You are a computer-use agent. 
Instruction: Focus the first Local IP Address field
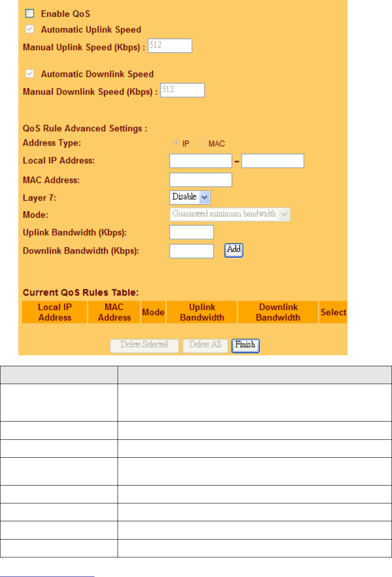click(201, 161)
